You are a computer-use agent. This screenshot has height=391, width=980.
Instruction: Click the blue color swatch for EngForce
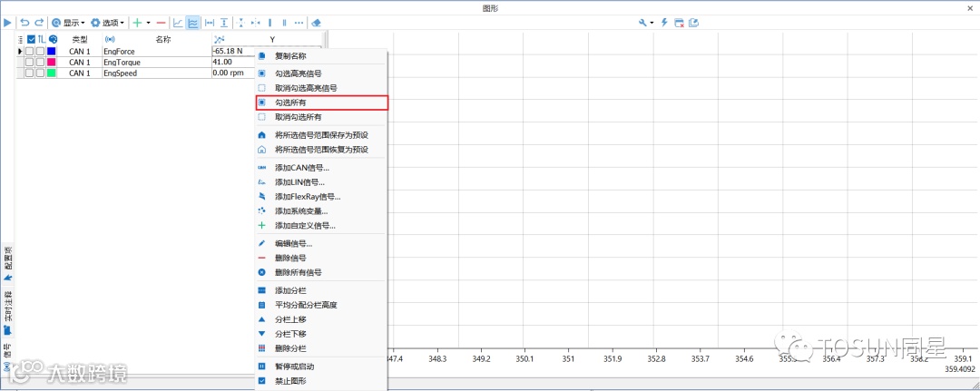51,51
